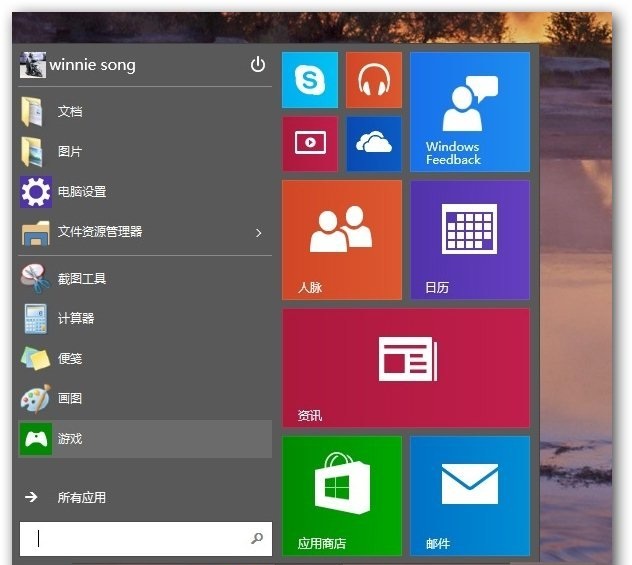Click the power button icon
The width and height of the screenshot is (632, 565).
coord(258,64)
